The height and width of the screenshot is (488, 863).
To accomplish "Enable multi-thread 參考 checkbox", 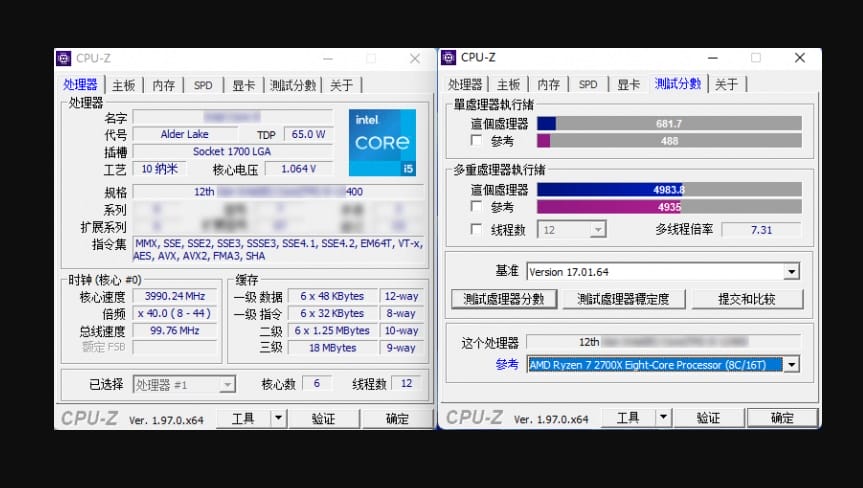I will [x=477, y=207].
